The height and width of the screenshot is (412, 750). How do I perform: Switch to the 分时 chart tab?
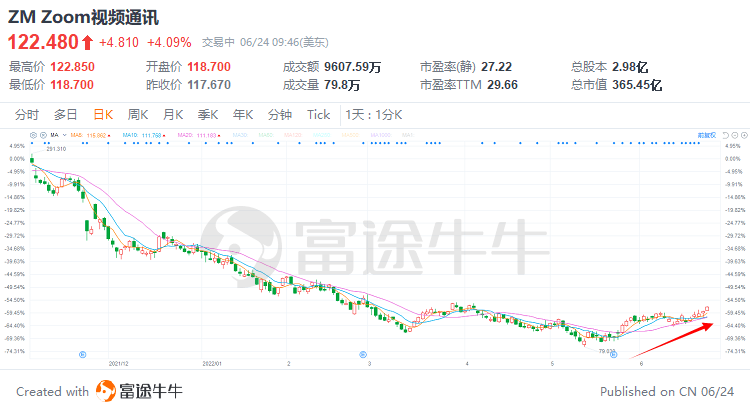point(26,115)
